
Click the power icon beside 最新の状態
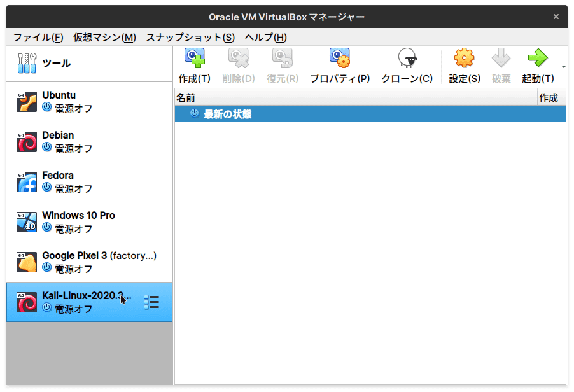pyautogui.click(x=194, y=113)
